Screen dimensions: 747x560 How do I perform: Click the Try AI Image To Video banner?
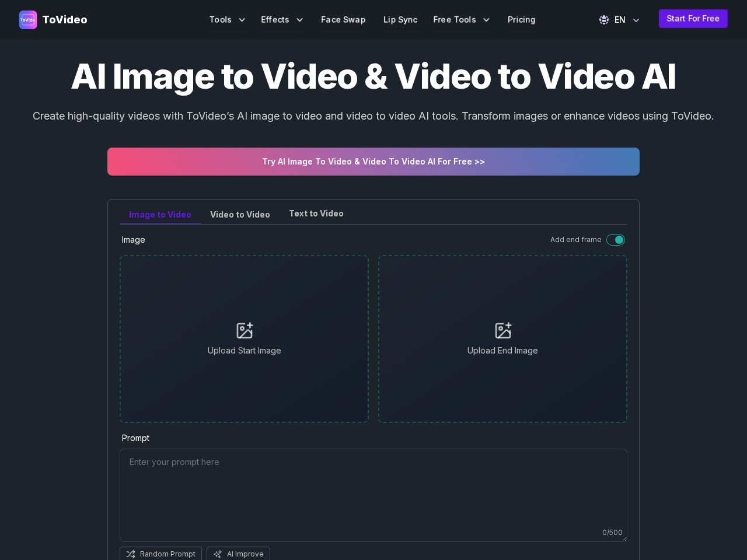[373, 162]
